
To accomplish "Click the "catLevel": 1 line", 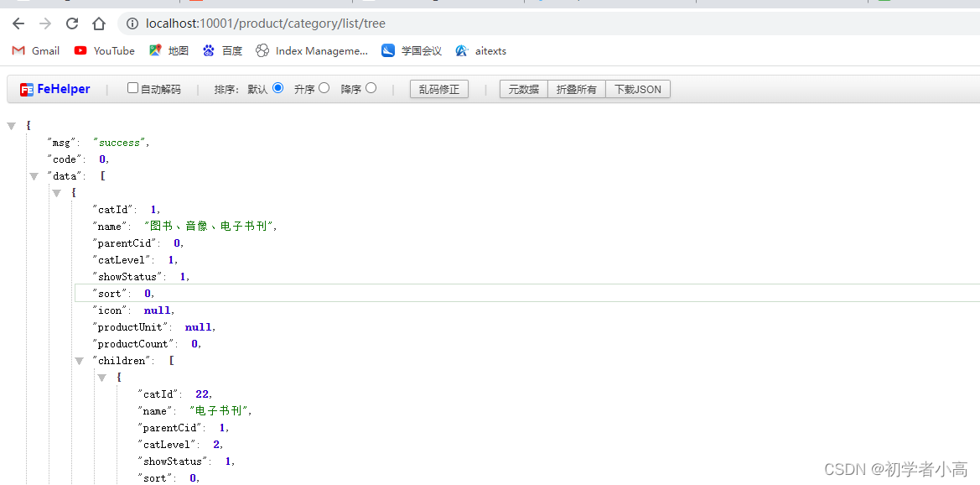I will (135, 260).
